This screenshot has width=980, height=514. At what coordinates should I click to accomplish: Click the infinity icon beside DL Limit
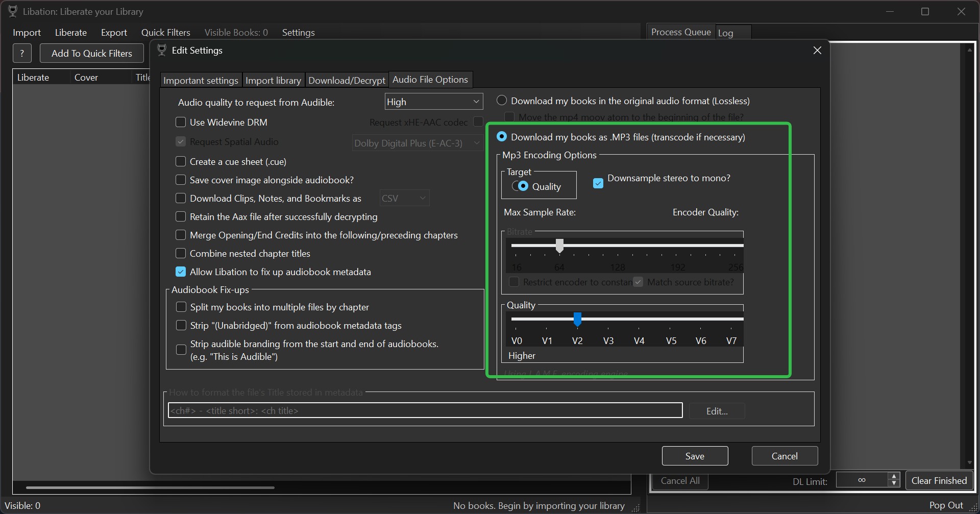862,480
